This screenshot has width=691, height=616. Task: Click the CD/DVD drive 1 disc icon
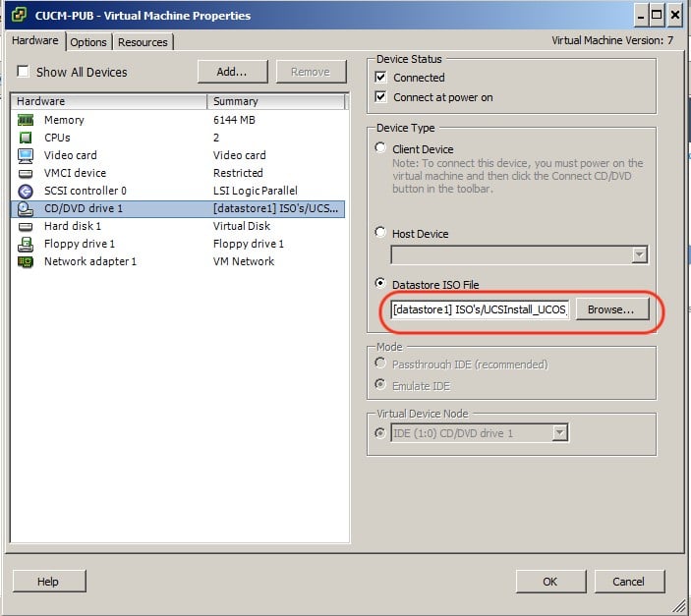click(x=26, y=209)
